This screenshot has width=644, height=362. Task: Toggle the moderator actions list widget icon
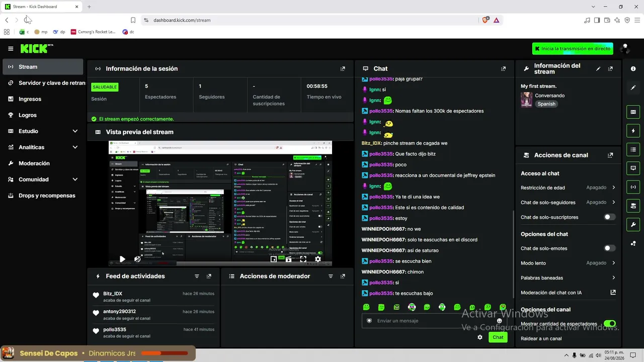click(633, 149)
